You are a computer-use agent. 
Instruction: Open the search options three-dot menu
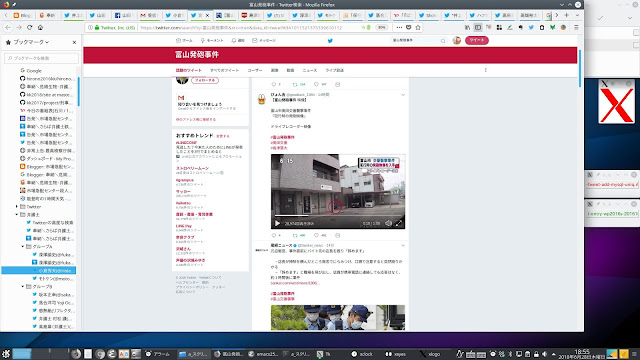(x=485, y=70)
